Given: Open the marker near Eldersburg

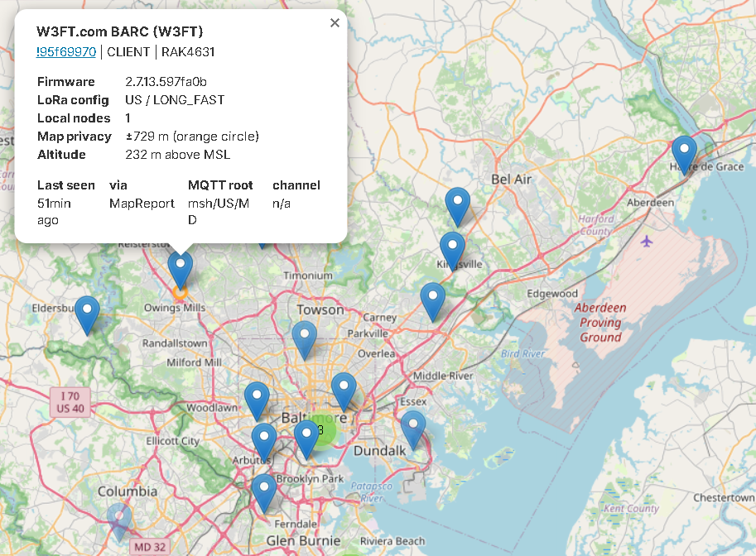Looking at the screenshot, I should (x=87, y=314).
